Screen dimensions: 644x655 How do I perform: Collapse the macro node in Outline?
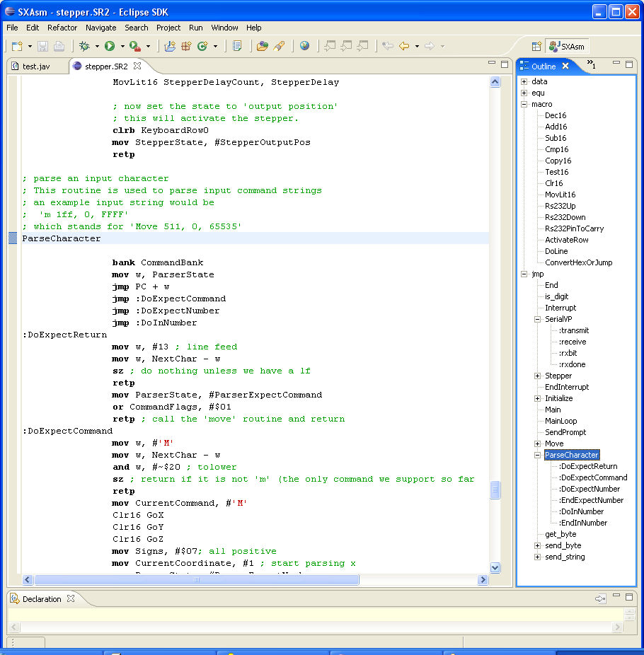[524, 104]
